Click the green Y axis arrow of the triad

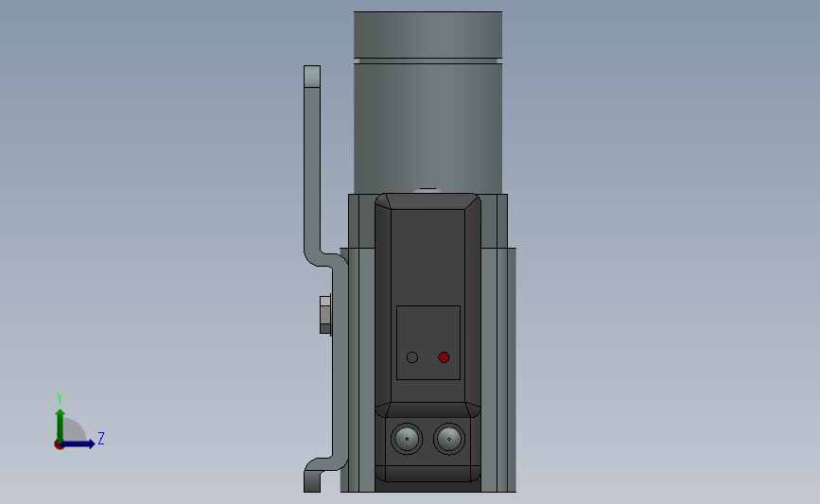61,425
